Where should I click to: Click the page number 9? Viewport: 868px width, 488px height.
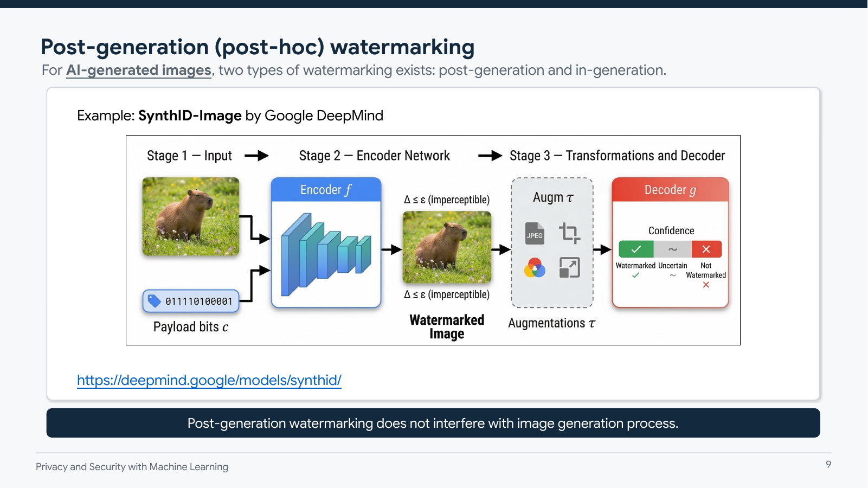[x=828, y=464]
